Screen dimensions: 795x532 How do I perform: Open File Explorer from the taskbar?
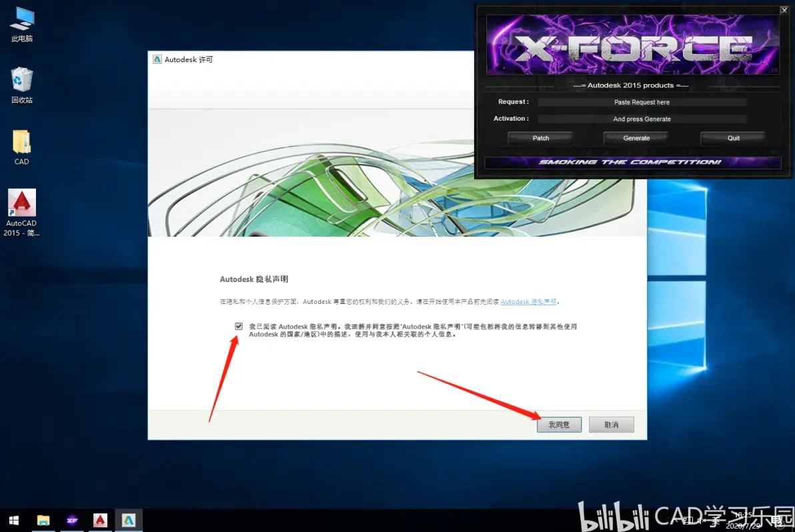[43, 521]
